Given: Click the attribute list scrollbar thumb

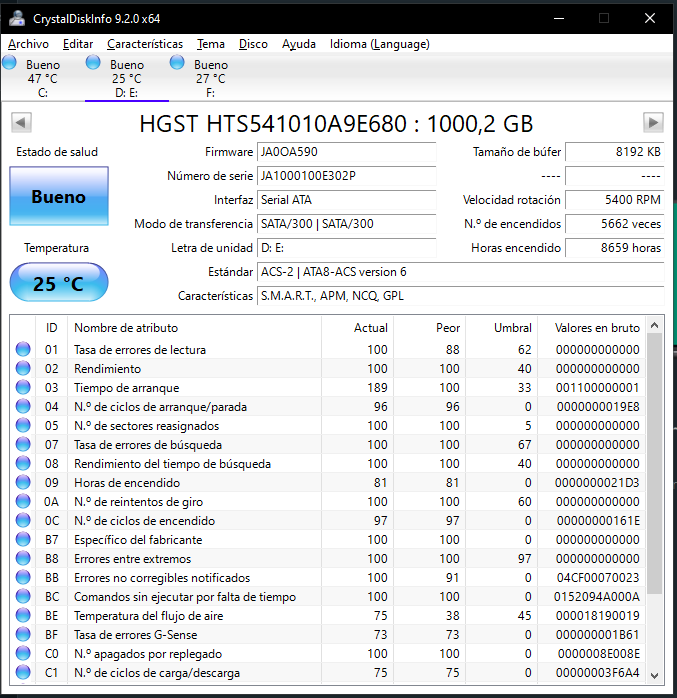Looking at the screenshot, I should pos(654,463).
